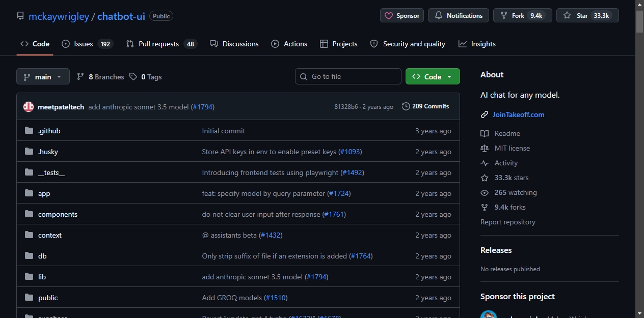Click the link icon beside JoinTakeoff.com
Image resolution: width=644 pixels, height=318 pixels.
coord(485,114)
